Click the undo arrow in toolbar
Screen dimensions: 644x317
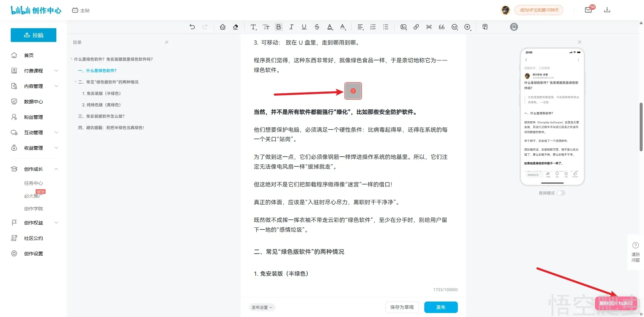(x=192, y=27)
